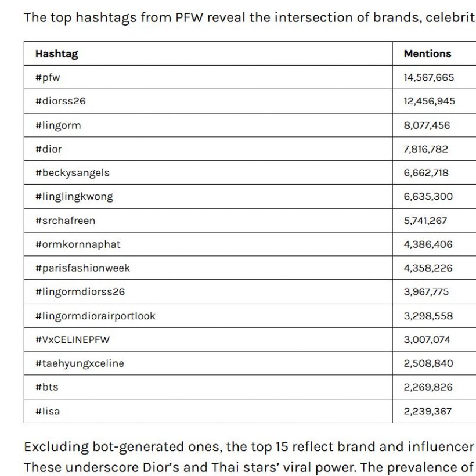Click the Mentions column header
Viewport: 476px width, 476px height.
427,53
